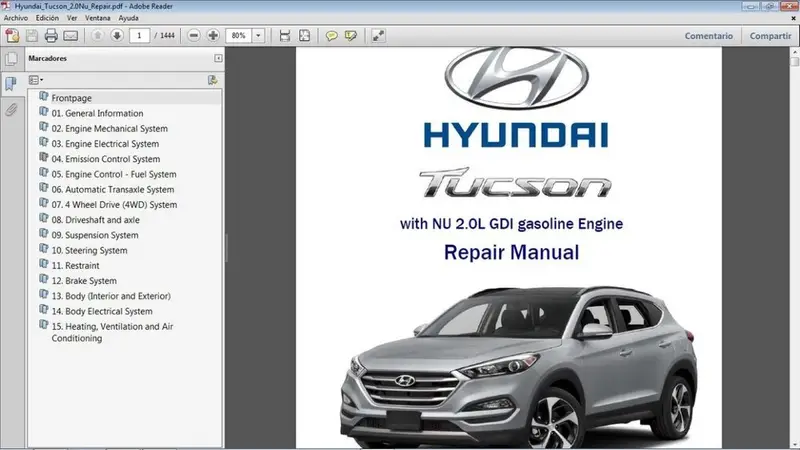Click the bookmark icon beside 09. Suspension System
This screenshot has height=450, width=800.
pos(44,234)
